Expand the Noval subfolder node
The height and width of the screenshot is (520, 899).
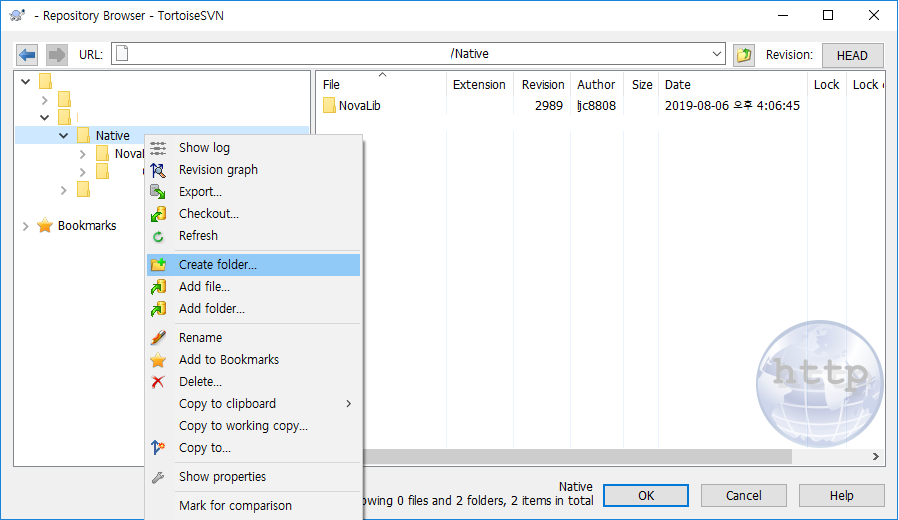click(x=83, y=154)
